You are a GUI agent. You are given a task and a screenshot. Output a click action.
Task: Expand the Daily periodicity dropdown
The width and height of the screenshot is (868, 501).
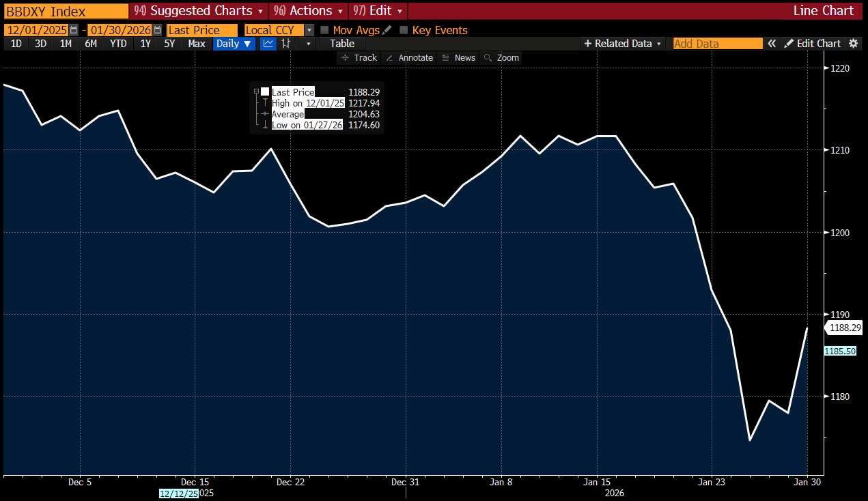(x=234, y=44)
